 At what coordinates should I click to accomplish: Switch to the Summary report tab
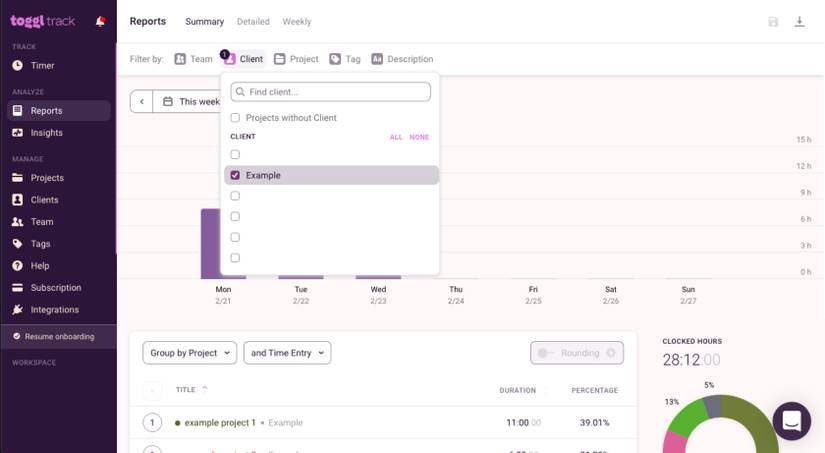(x=204, y=22)
